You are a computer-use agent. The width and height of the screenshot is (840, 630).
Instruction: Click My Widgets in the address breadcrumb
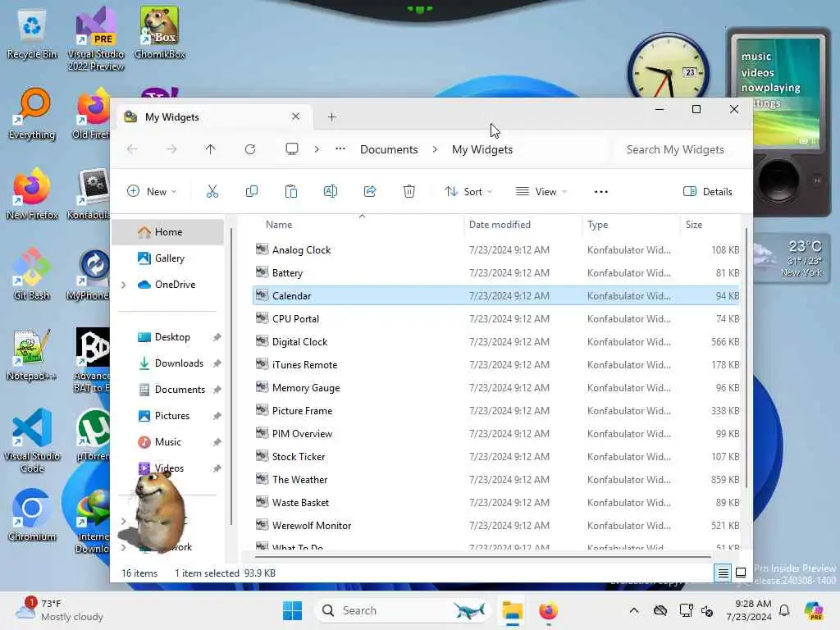tap(482, 149)
